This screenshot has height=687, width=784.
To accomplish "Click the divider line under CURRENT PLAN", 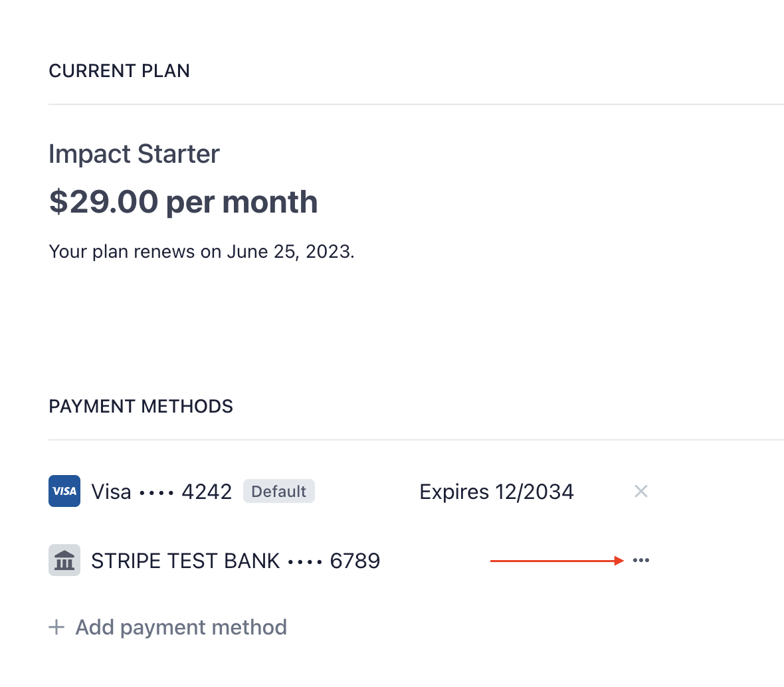I will tap(416, 104).
